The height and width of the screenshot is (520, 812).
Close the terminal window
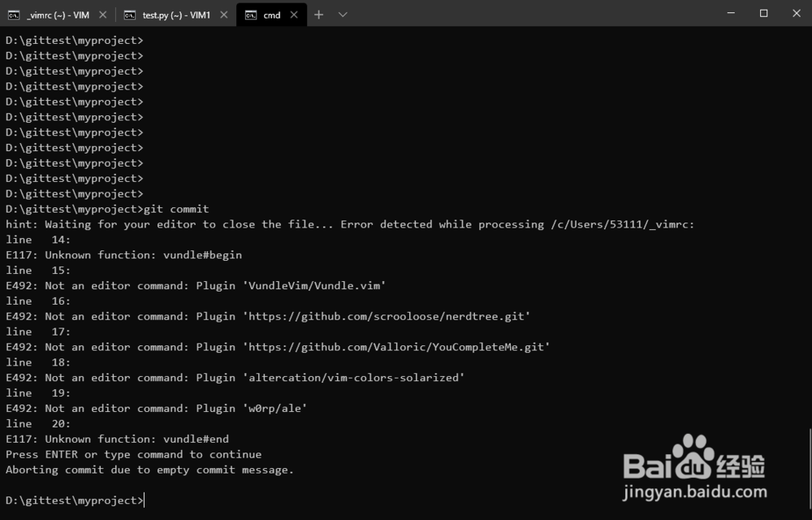tap(797, 13)
